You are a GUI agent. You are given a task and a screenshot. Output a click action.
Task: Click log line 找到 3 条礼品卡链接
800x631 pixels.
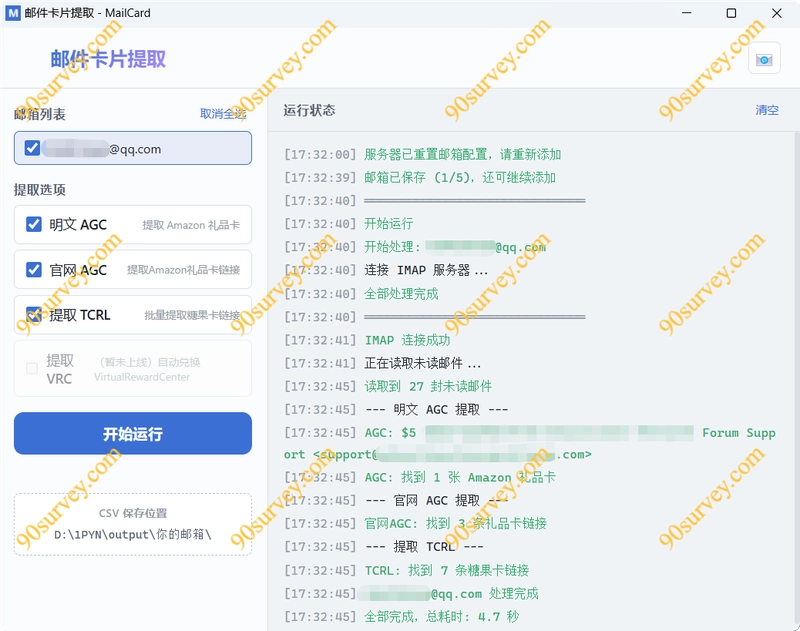[x=456, y=523]
